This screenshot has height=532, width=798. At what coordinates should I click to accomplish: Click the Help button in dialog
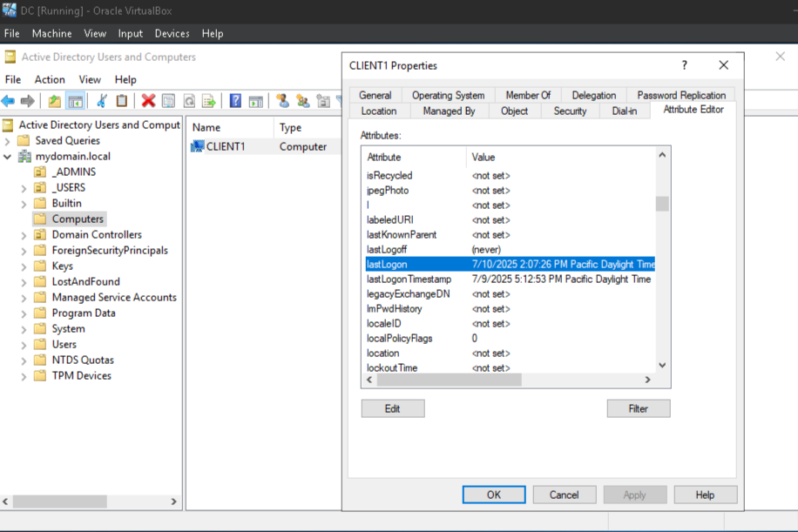pos(706,495)
